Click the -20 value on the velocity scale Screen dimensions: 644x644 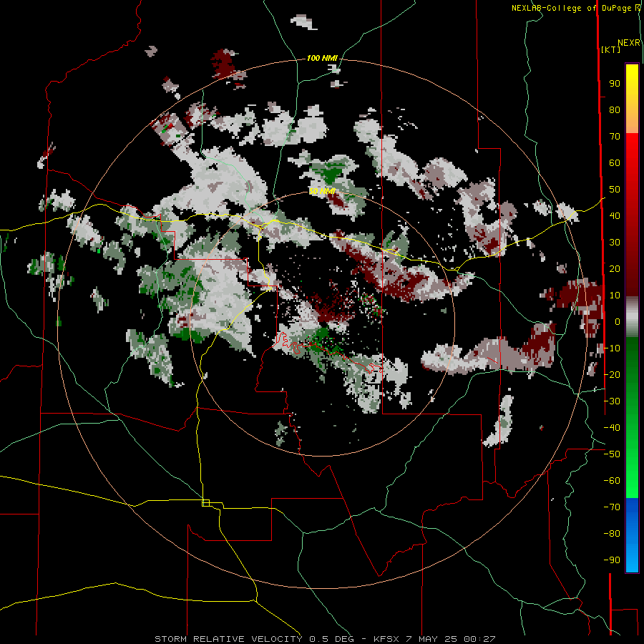point(612,374)
